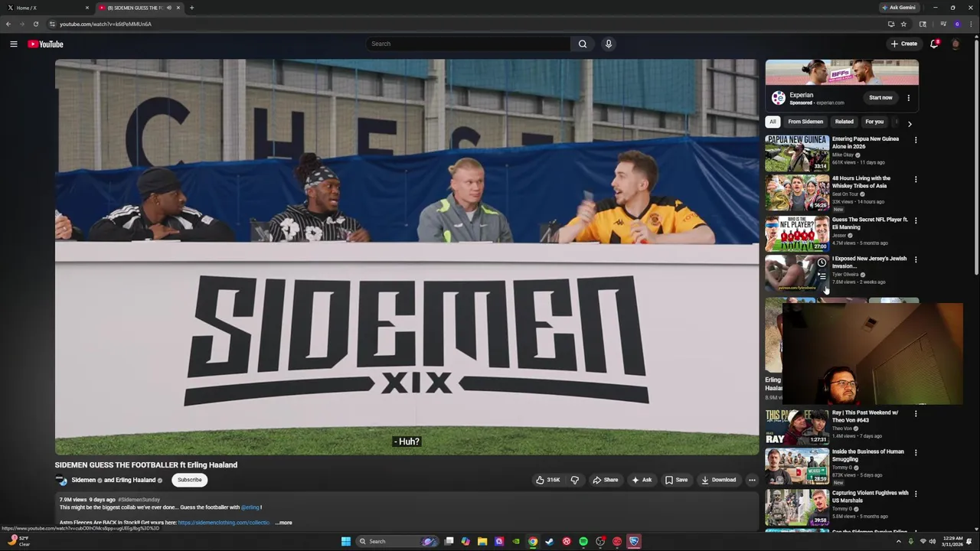
Task: Save Jewish Invasion video to Watch Later
Action: pos(822,262)
